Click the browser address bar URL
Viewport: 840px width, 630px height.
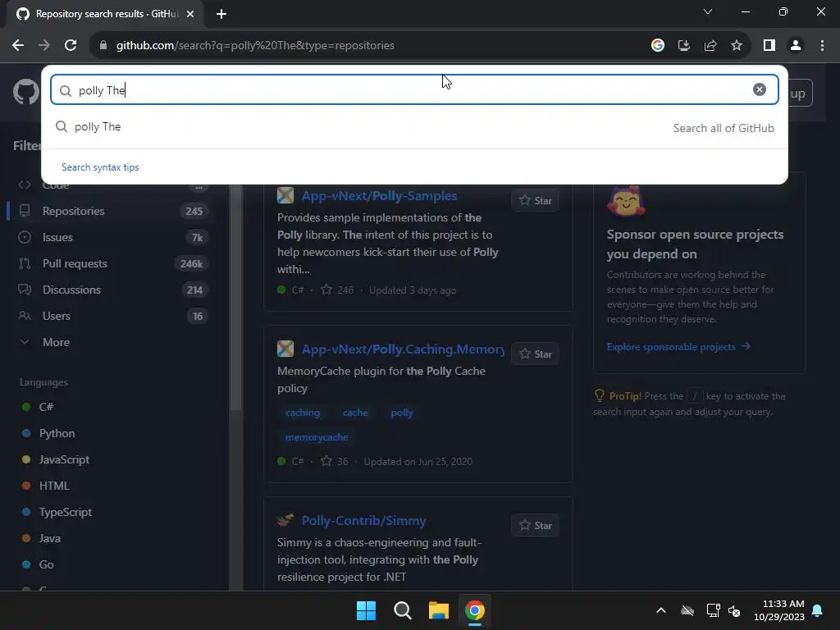click(255, 46)
